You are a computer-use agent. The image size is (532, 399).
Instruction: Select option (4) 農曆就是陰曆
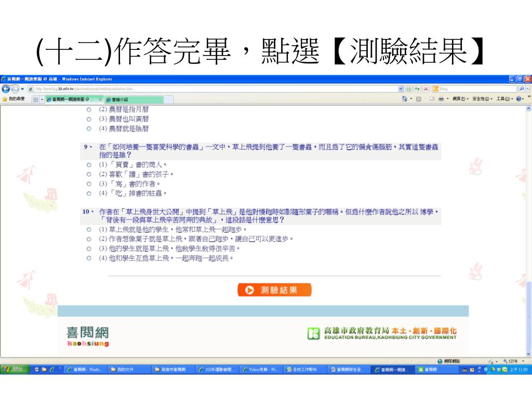(x=89, y=129)
